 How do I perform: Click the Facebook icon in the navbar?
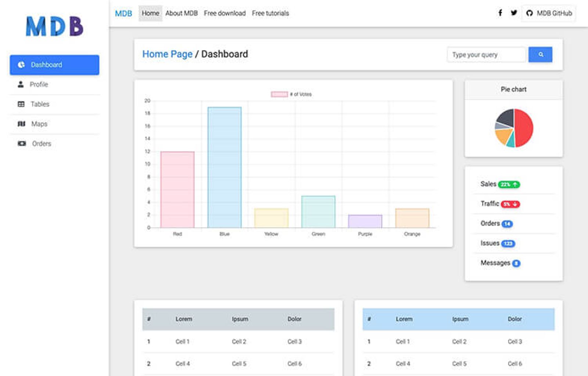click(x=500, y=13)
